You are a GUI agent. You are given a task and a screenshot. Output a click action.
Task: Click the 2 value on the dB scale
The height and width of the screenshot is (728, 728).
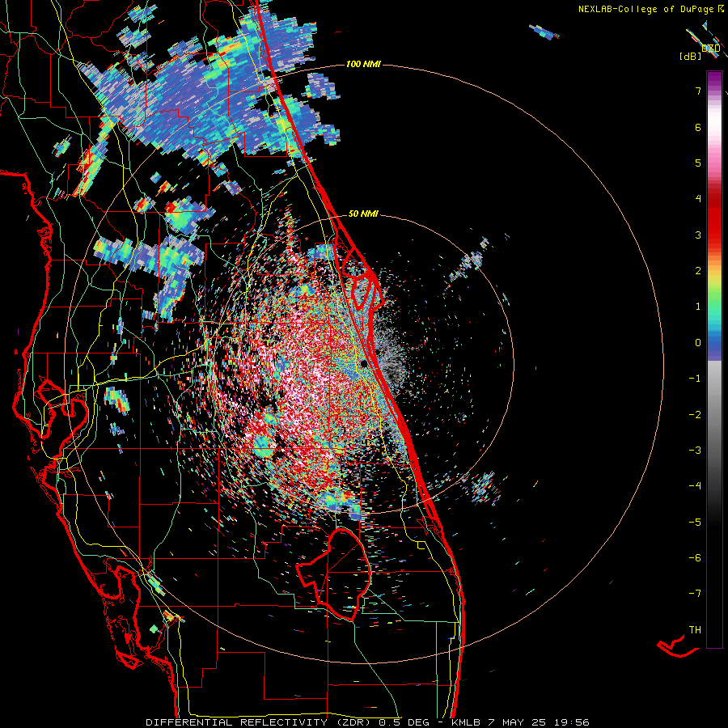click(698, 271)
